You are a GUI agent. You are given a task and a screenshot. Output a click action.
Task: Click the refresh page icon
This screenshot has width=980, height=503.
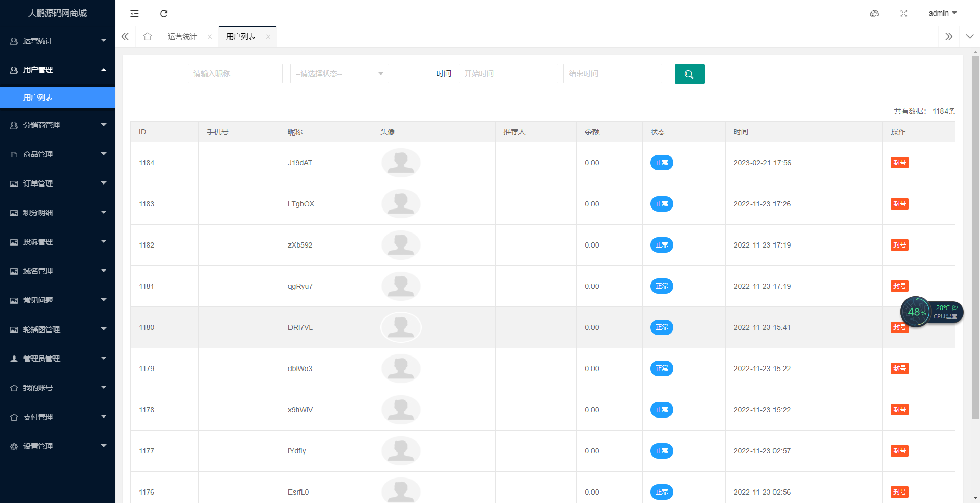coord(164,14)
